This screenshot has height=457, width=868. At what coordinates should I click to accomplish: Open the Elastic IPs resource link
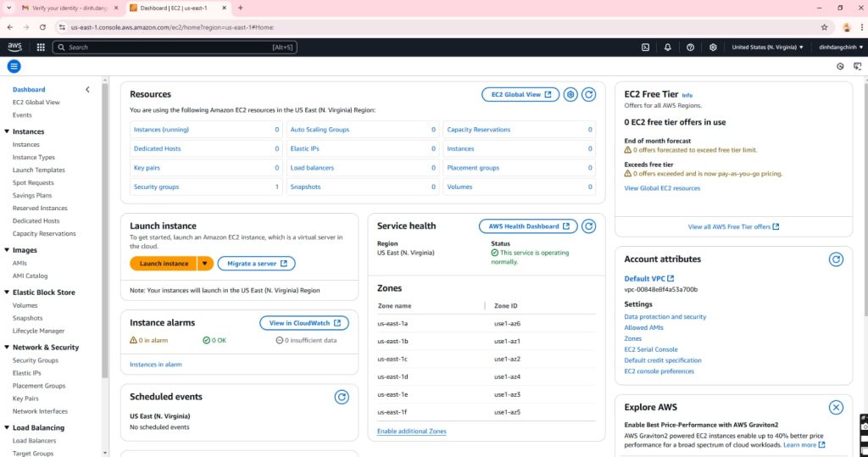coord(304,148)
